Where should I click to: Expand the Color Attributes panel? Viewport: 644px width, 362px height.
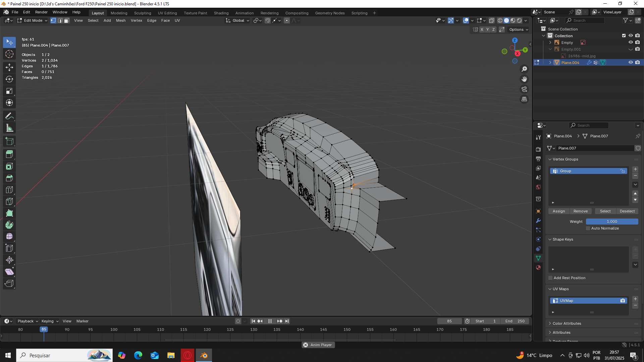(x=567, y=323)
